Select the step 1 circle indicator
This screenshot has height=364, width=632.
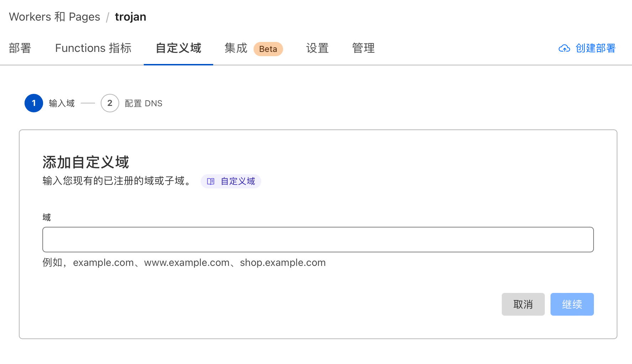[34, 103]
